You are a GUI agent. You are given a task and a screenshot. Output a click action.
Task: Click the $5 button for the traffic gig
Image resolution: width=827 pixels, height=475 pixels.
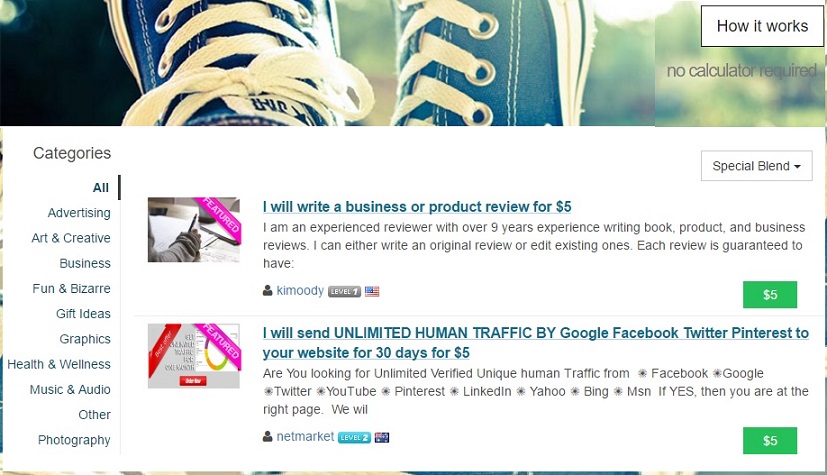pos(770,441)
